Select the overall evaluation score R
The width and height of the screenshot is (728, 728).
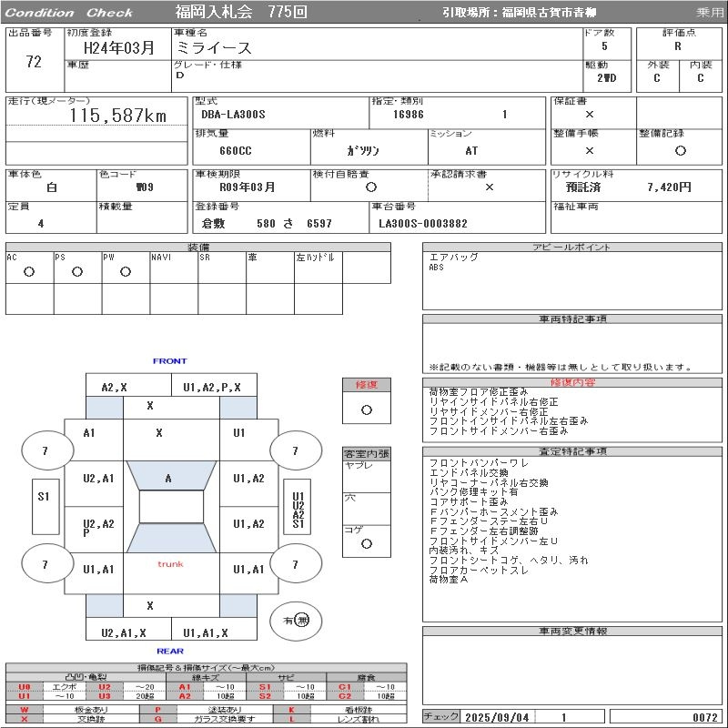pos(678,46)
